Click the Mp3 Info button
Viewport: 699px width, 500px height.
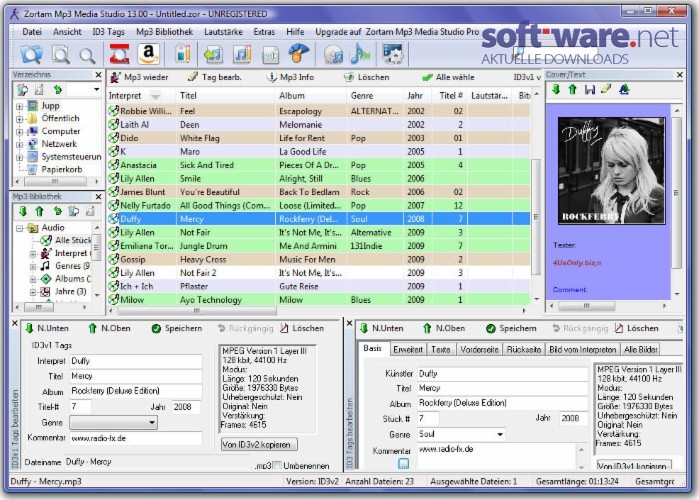pyautogui.click(x=291, y=77)
